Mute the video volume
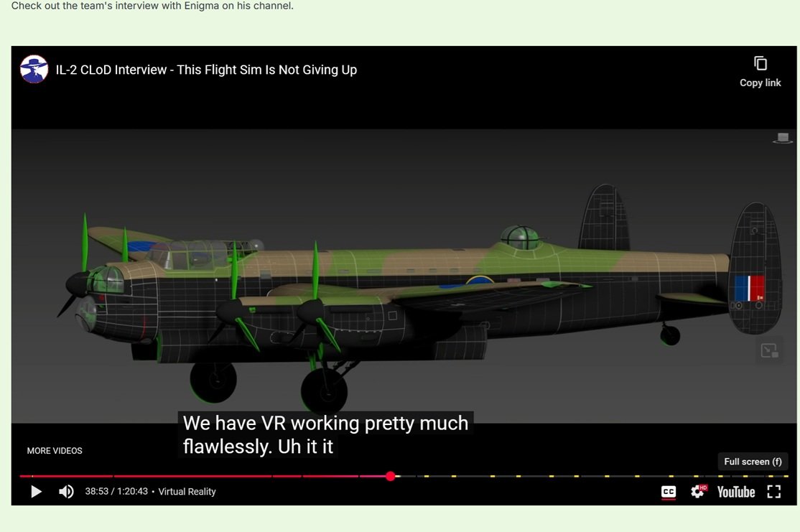Screen dimensions: 800x532 66,492
